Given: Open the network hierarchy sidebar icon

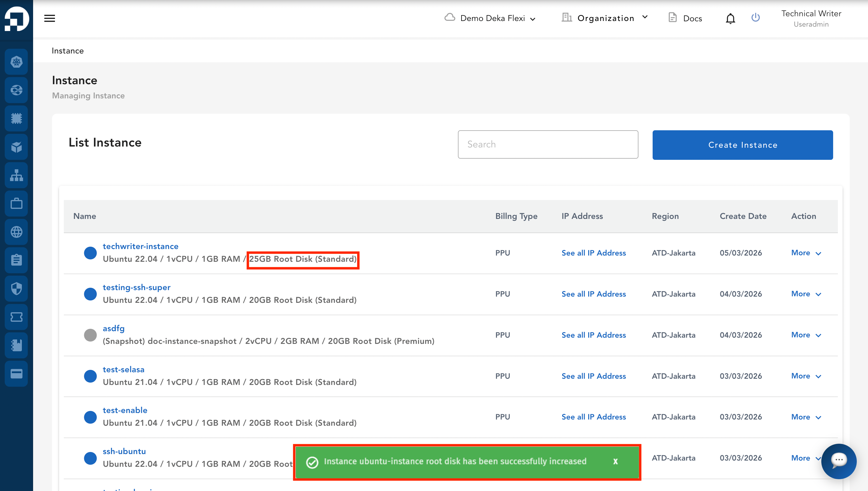Looking at the screenshot, I should pyautogui.click(x=16, y=175).
